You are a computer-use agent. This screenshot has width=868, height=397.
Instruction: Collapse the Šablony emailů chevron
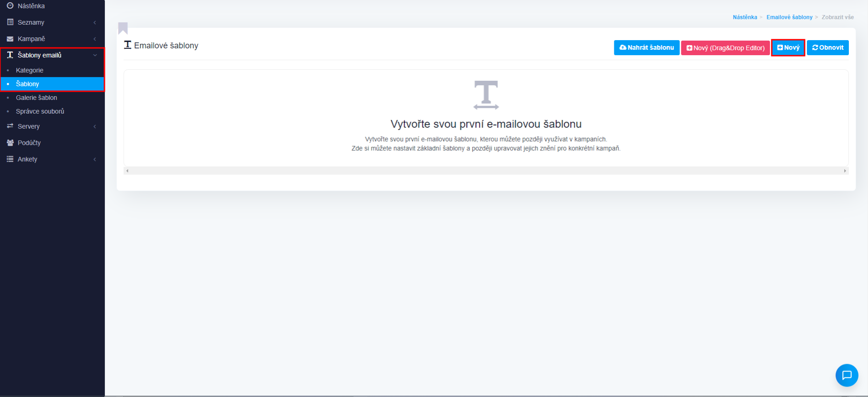[95, 55]
